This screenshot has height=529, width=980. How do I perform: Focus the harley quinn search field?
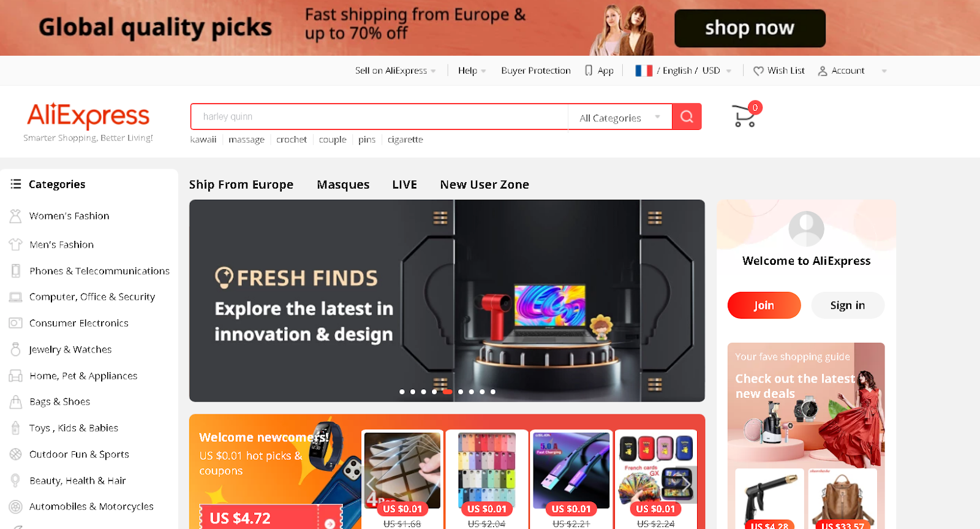(380, 116)
